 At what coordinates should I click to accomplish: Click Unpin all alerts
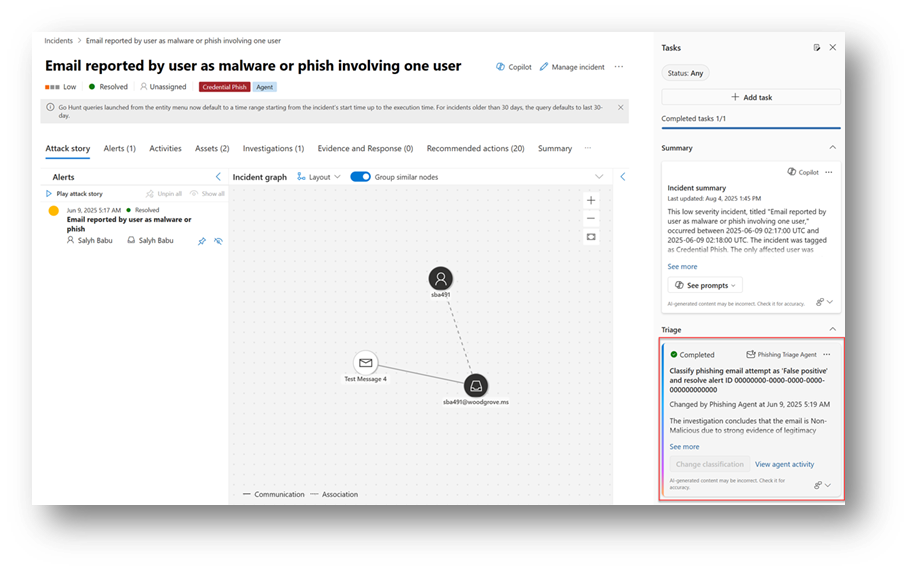click(164, 194)
